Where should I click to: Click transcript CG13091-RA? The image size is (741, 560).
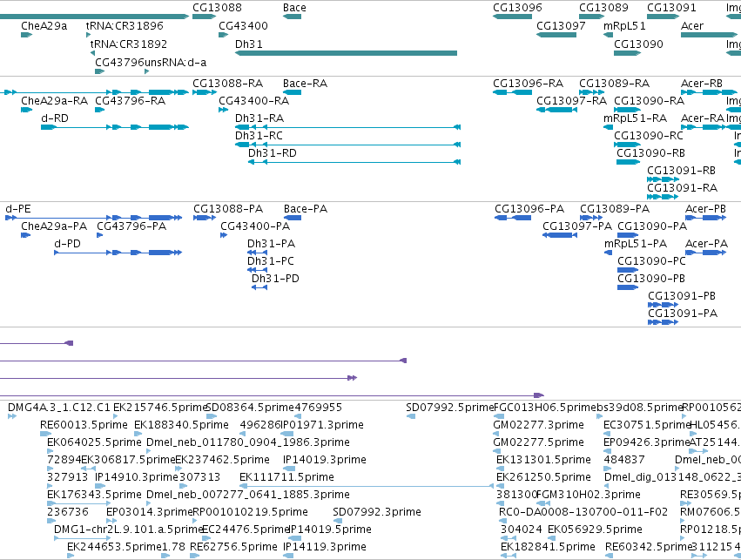(683, 187)
